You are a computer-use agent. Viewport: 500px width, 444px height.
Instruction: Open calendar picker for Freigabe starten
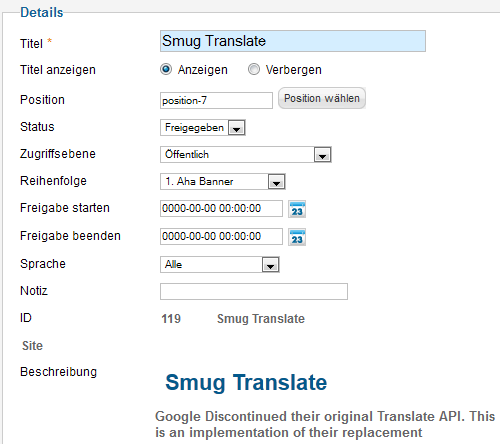[297, 209]
